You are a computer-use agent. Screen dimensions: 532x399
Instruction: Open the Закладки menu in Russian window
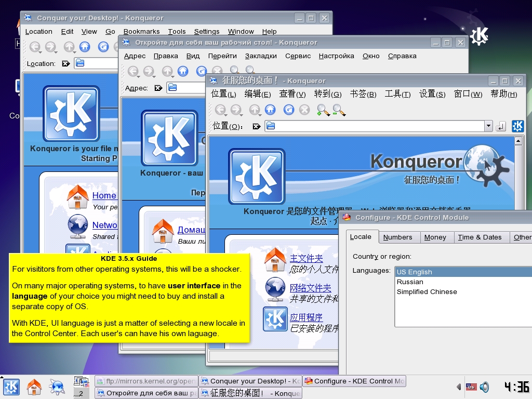click(x=261, y=56)
